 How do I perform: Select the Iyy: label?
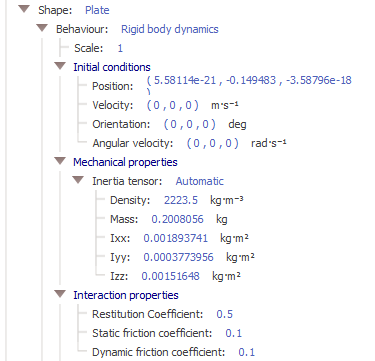pos(120,258)
